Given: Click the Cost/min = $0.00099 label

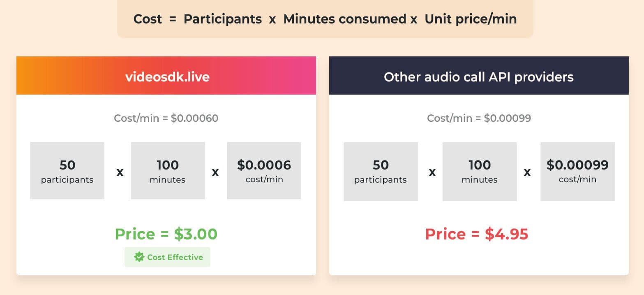Looking at the screenshot, I should pyautogui.click(x=479, y=118).
